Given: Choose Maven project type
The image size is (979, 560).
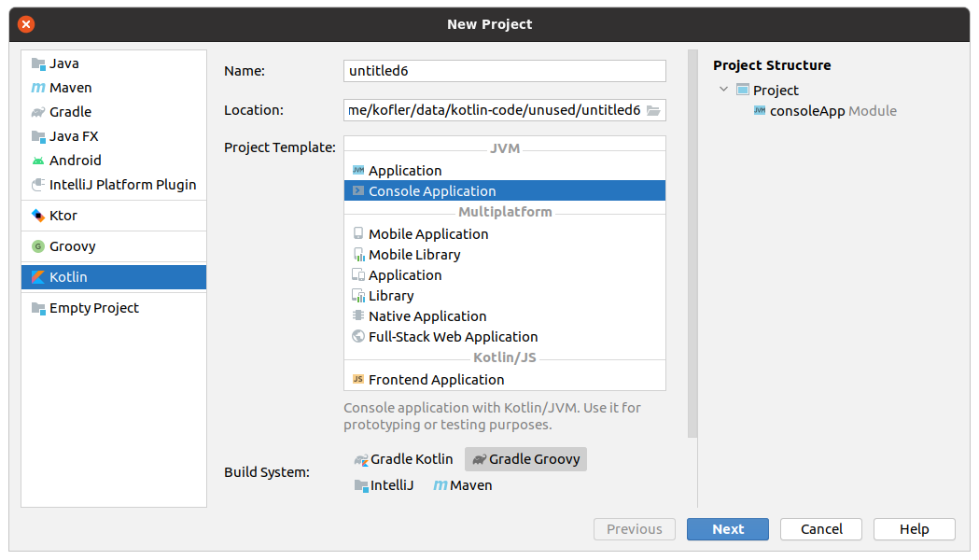Looking at the screenshot, I should coord(114,88).
